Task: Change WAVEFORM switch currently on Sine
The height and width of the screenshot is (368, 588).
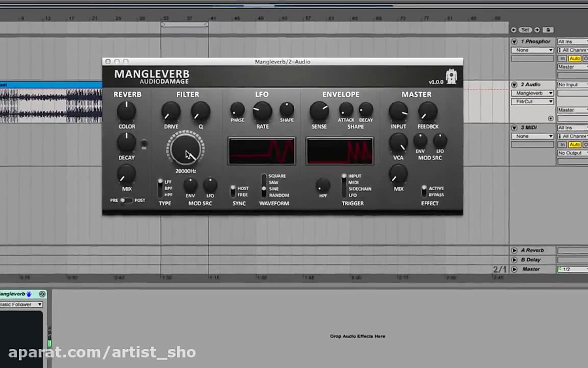Action: click(264, 186)
